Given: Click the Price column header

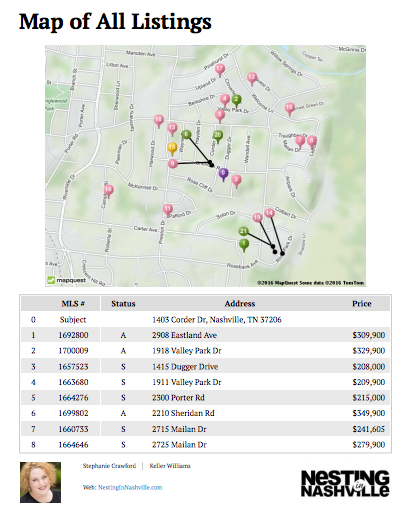Looking at the screenshot, I should [x=361, y=304].
